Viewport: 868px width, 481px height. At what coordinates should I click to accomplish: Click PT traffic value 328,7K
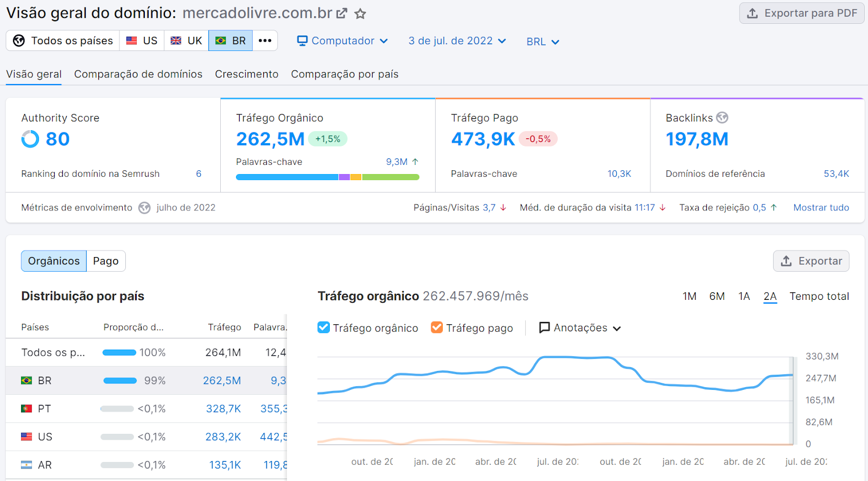(224, 409)
